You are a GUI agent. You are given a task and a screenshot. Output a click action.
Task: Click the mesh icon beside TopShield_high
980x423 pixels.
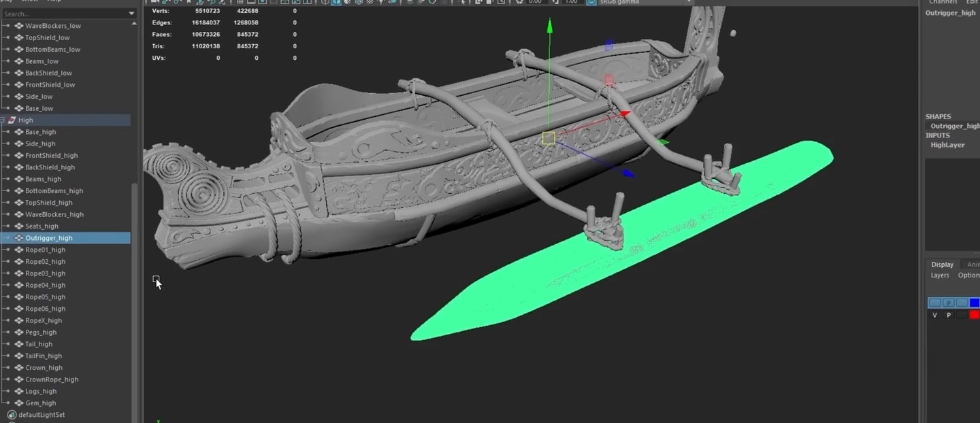tap(19, 203)
